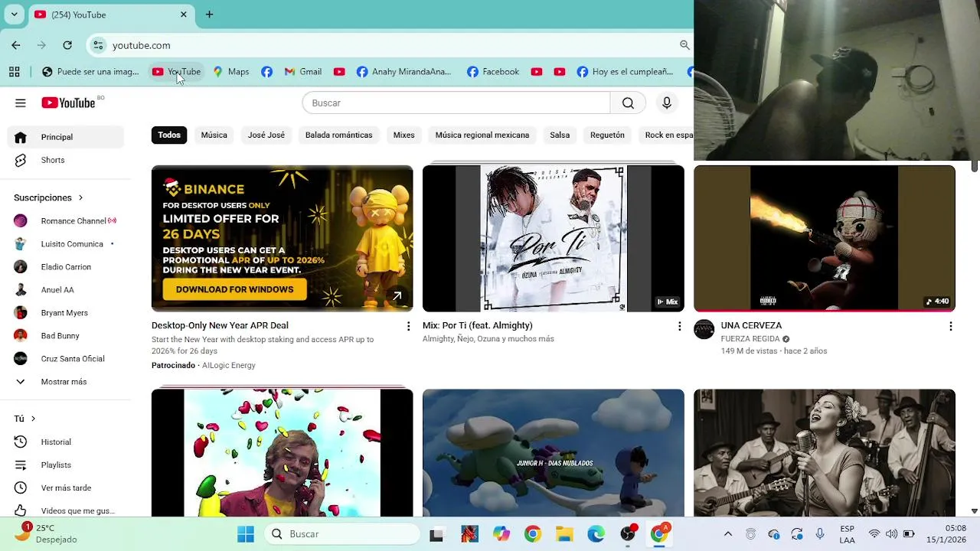Open Romance Channel subscription
980x551 pixels.
point(66,221)
